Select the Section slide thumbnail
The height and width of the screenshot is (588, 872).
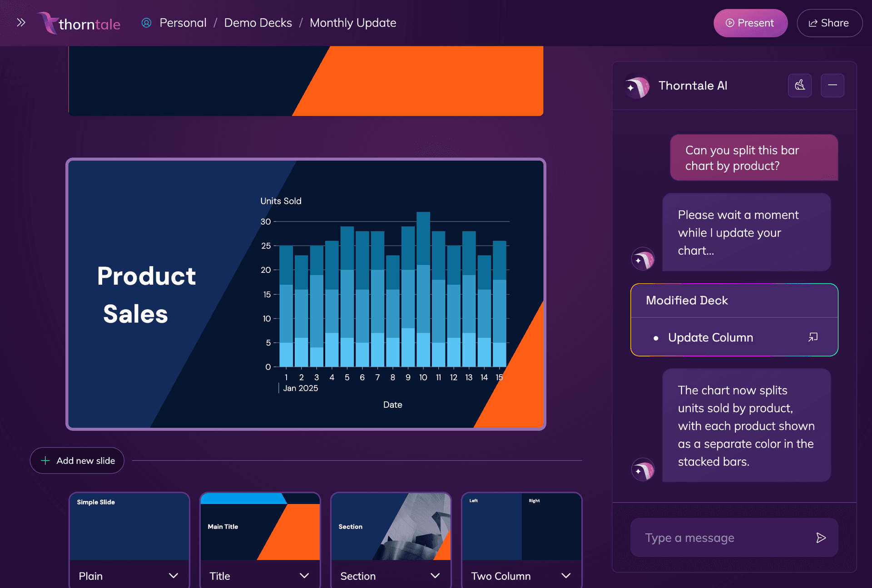tap(391, 527)
